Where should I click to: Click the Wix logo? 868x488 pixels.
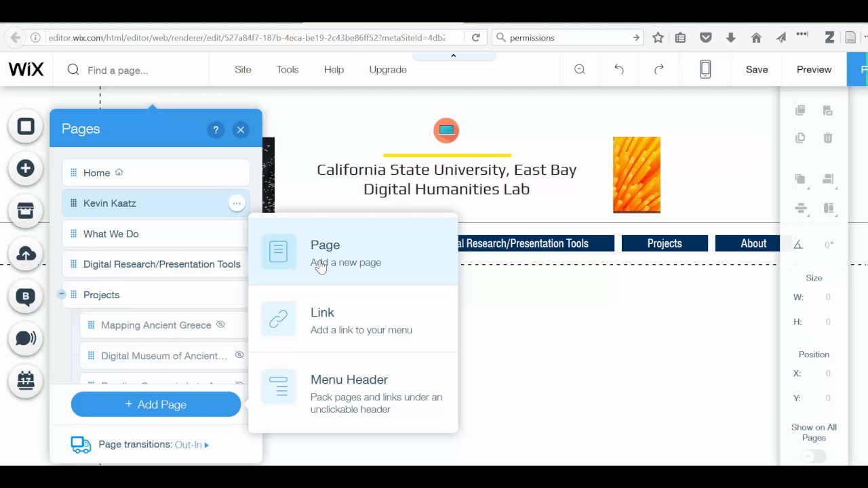point(26,69)
